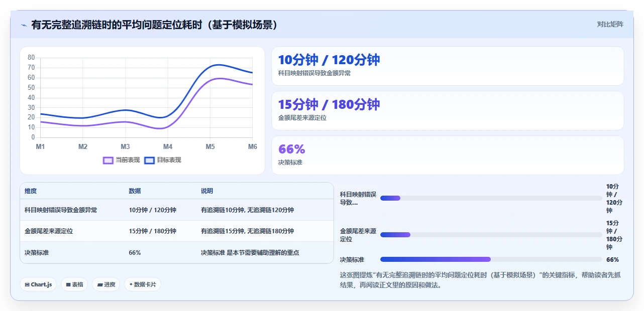Click 金额尾差来源定位 caption in the second card
Image resolution: width=644 pixels, height=311 pixels.
click(302, 118)
